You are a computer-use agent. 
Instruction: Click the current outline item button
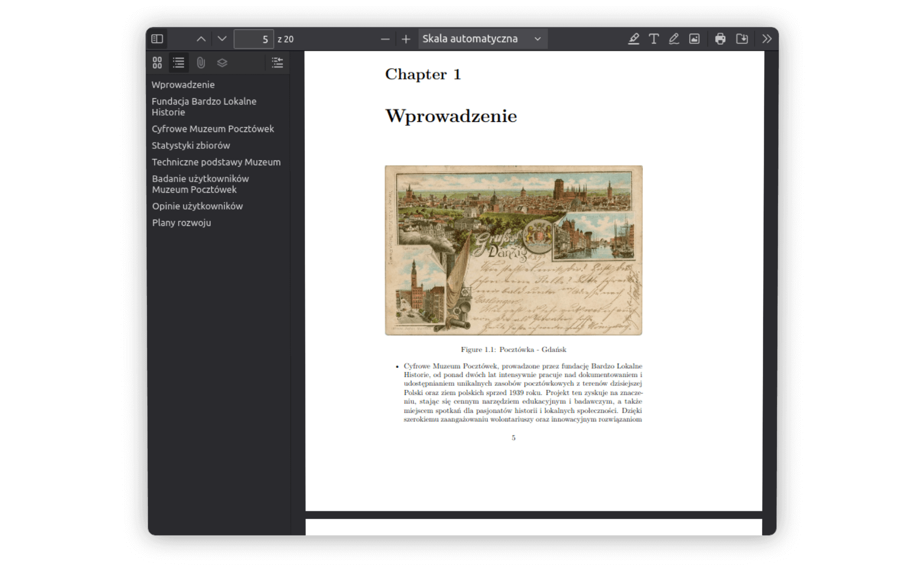pyautogui.click(x=277, y=63)
